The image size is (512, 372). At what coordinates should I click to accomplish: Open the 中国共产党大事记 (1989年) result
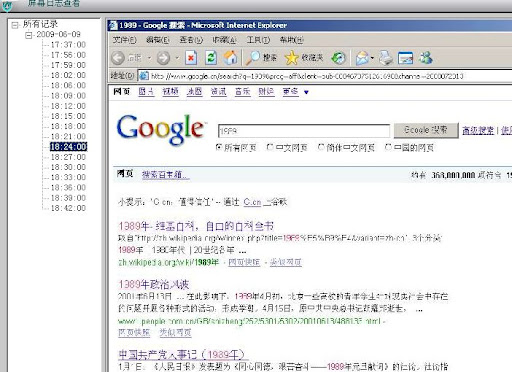pos(182,354)
